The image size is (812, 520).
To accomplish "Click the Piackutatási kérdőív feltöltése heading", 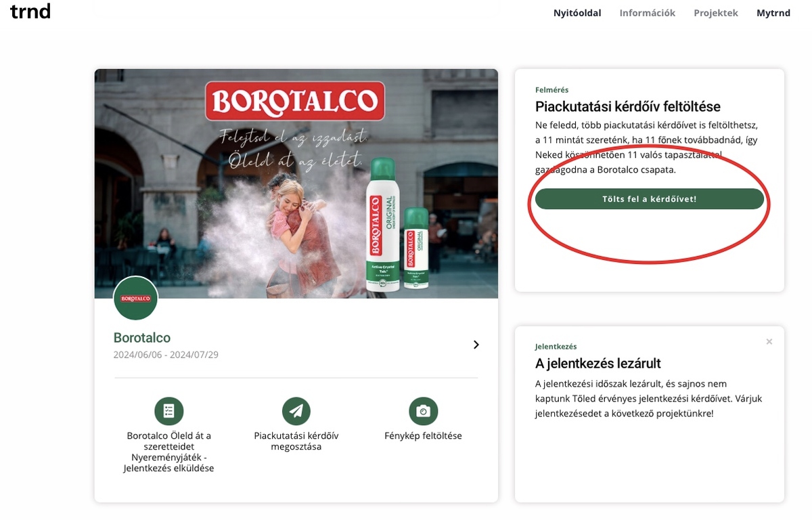I will click(x=627, y=106).
